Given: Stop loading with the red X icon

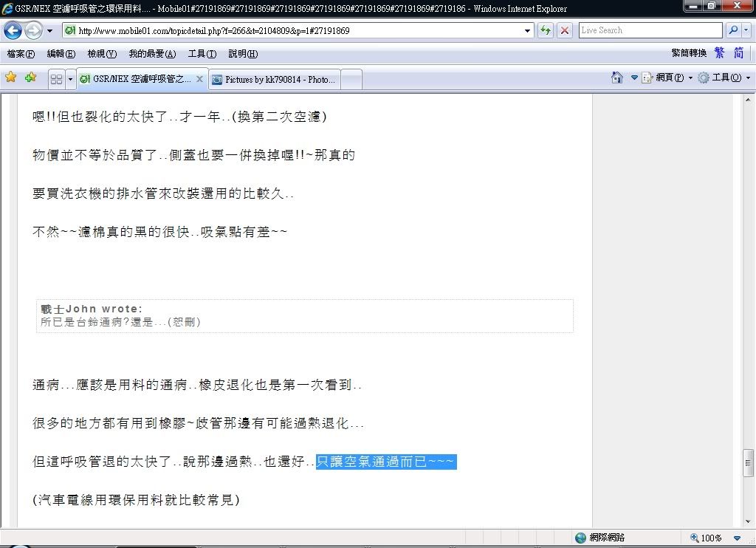Looking at the screenshot, I should [x=564, y=30].
